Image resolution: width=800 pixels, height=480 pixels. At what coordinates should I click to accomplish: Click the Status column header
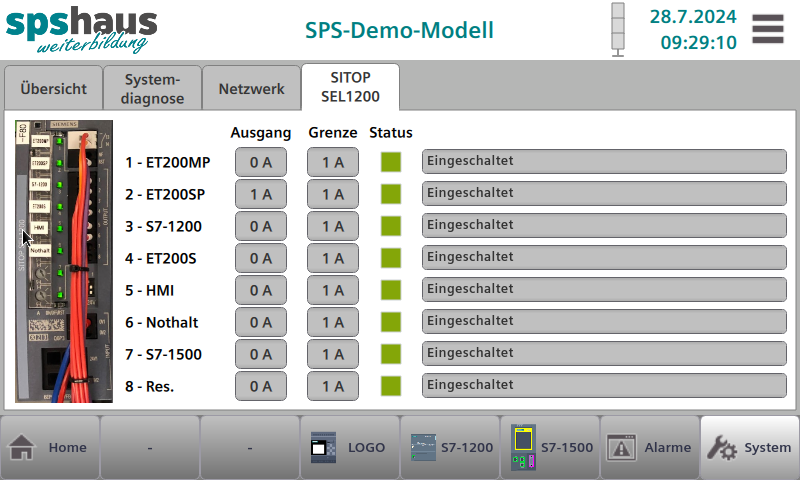point(391,132)
